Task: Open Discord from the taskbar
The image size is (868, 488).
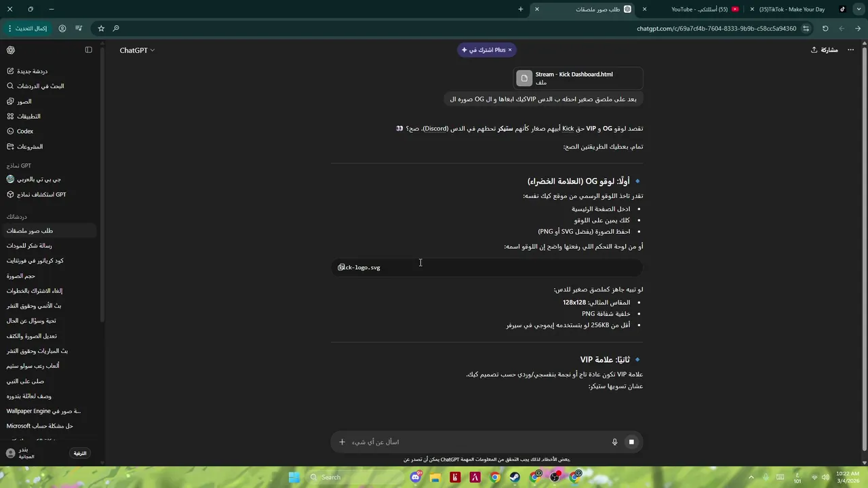Action: coord(416,477)
